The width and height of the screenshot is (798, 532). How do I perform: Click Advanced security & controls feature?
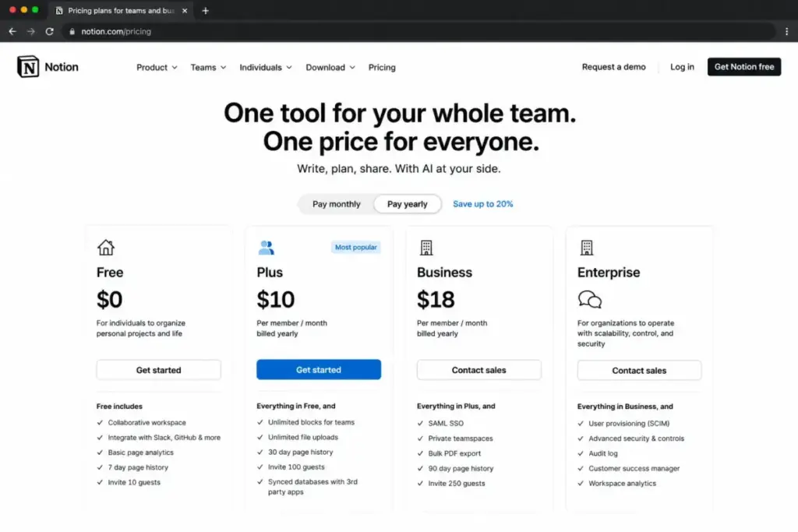pos(636,439)
